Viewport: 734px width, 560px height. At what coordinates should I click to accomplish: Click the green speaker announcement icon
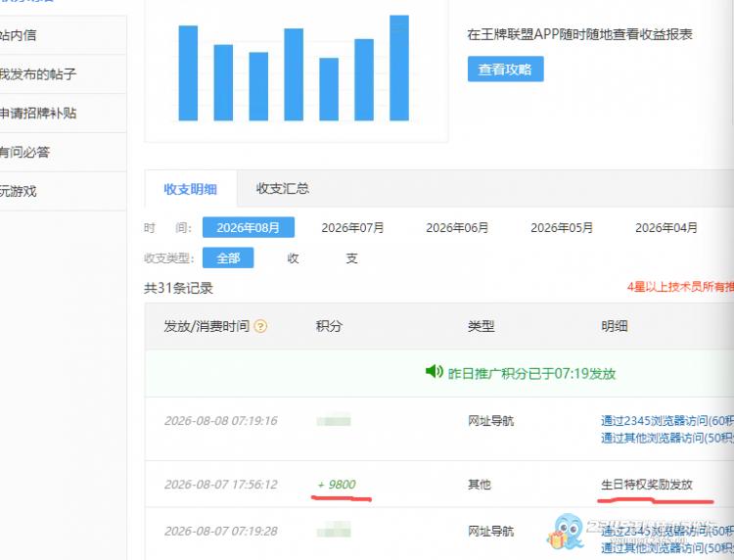point(434,372)
